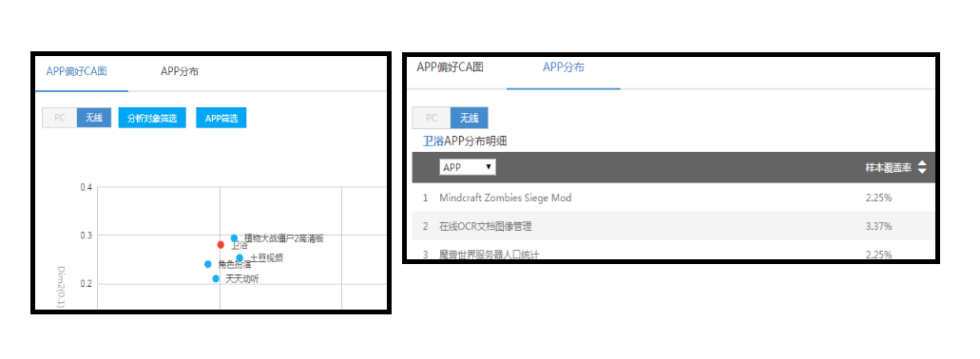Select 植物大战僵尸2高清版 data point
The image size is (980, 359).
pyautogui.click(x=235, y=237)
